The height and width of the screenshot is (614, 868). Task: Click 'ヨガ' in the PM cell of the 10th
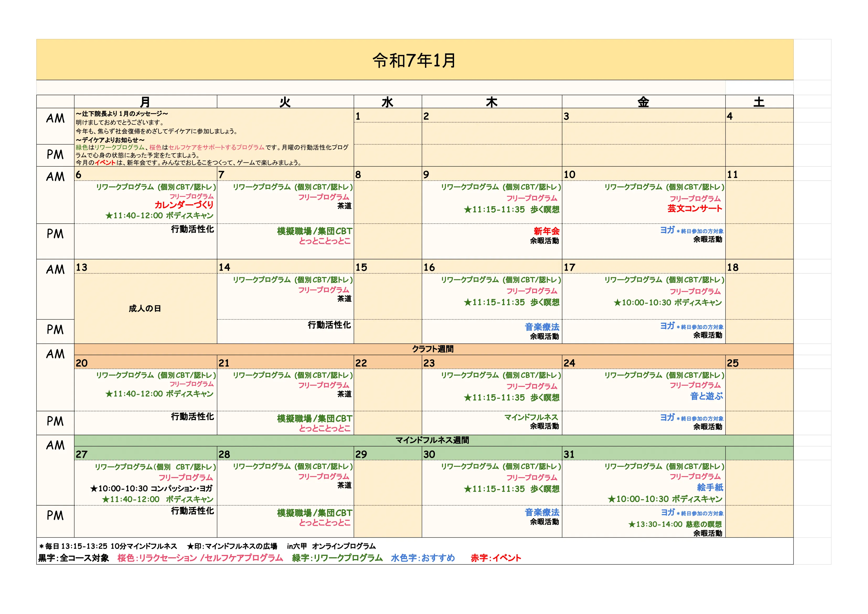tap(667, 230)
